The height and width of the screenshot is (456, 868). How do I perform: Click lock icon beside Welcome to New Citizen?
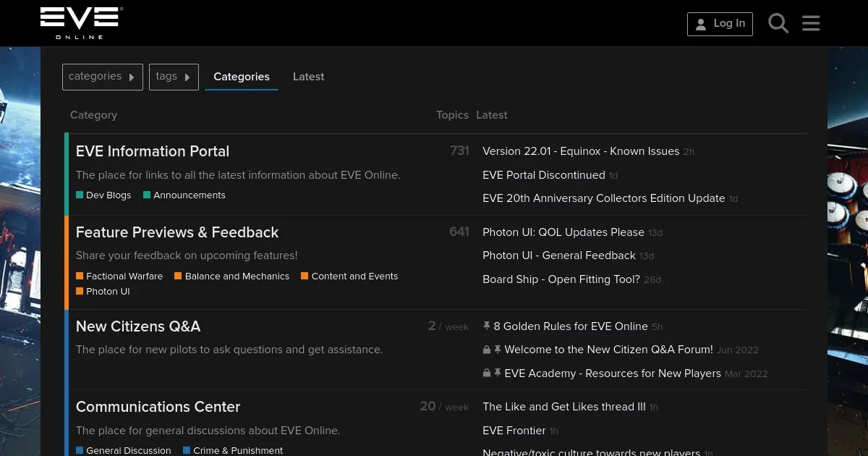487,350
